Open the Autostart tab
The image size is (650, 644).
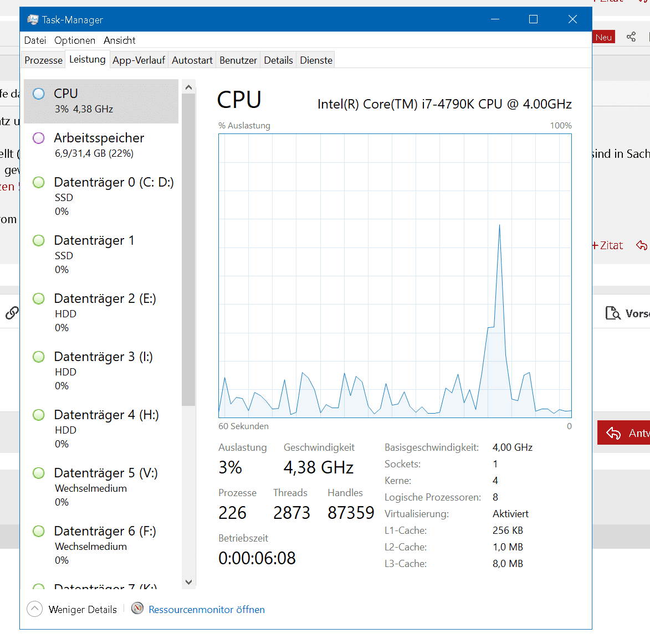point(192,60)
